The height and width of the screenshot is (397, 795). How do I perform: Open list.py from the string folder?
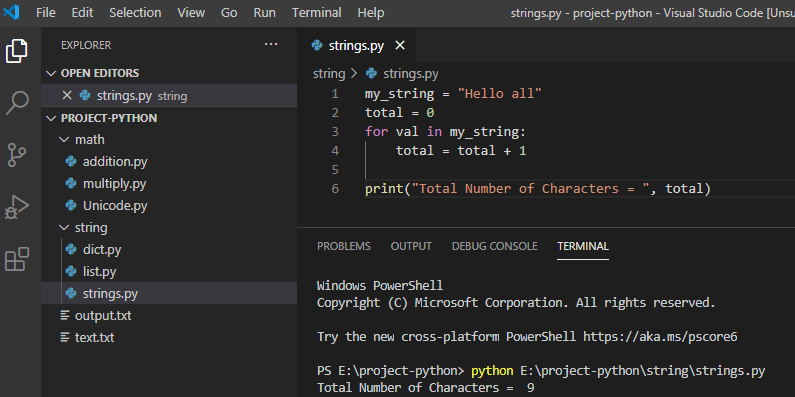tap(99, 271)
